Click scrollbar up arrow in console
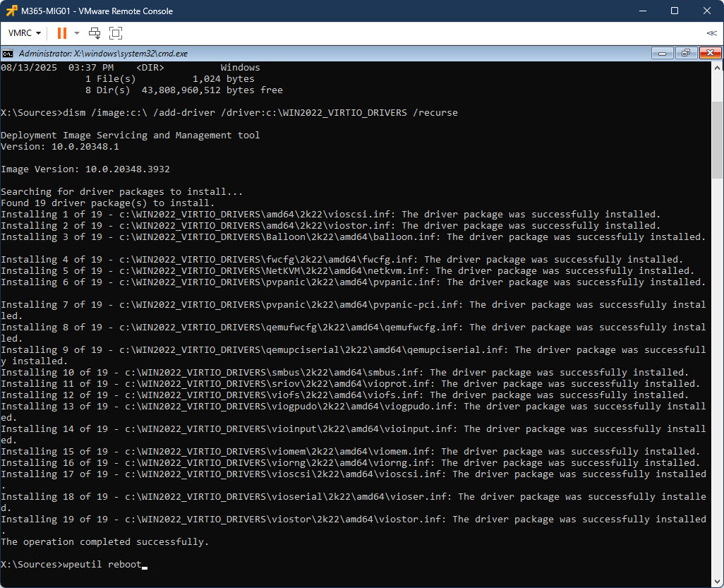 click(x=717, y=68)
